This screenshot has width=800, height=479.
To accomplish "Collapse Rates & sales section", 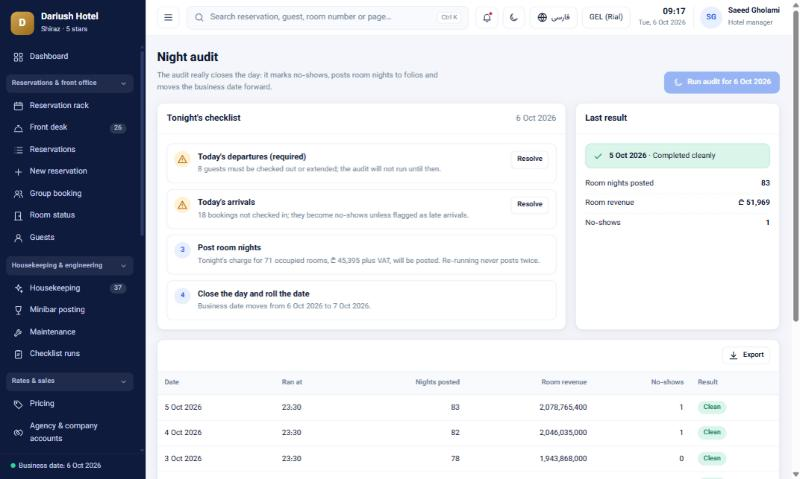I will coord(69,381).
